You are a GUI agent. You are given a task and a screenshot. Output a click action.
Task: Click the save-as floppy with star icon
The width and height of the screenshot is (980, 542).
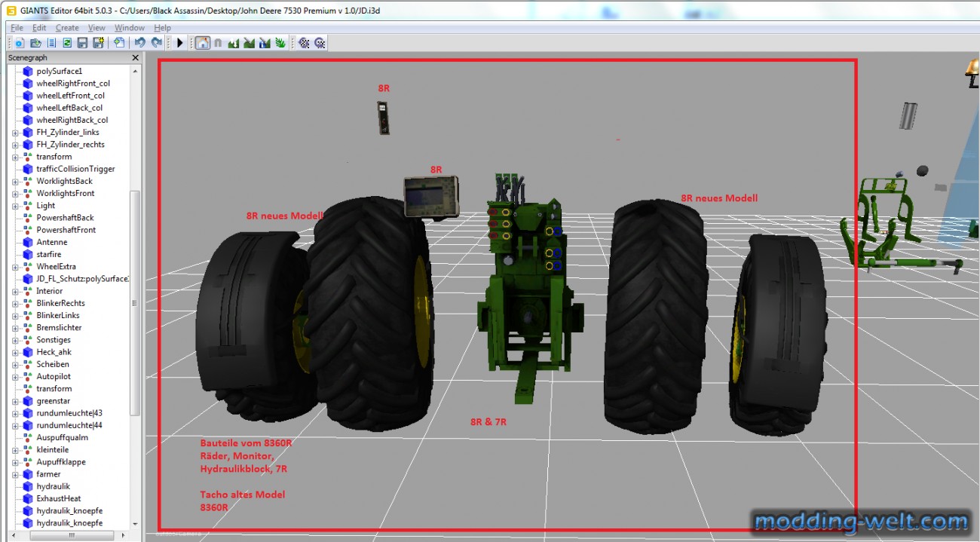coord(98,43)
